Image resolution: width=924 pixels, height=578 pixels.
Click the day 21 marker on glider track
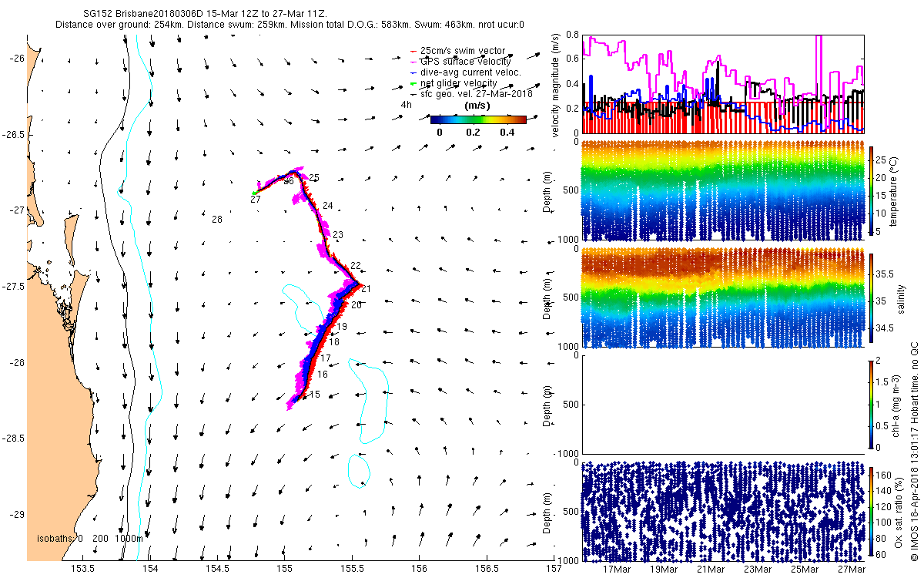coord(366,289)
